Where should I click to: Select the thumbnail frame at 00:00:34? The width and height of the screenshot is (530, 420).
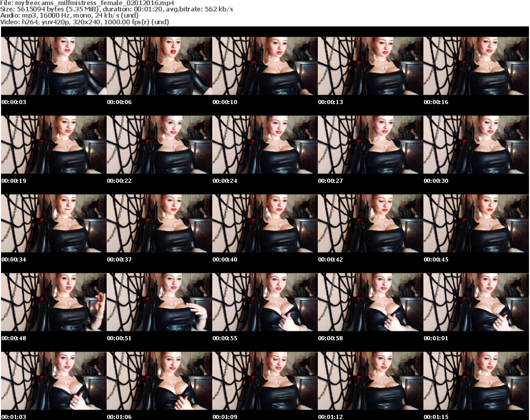coord(53,224)
